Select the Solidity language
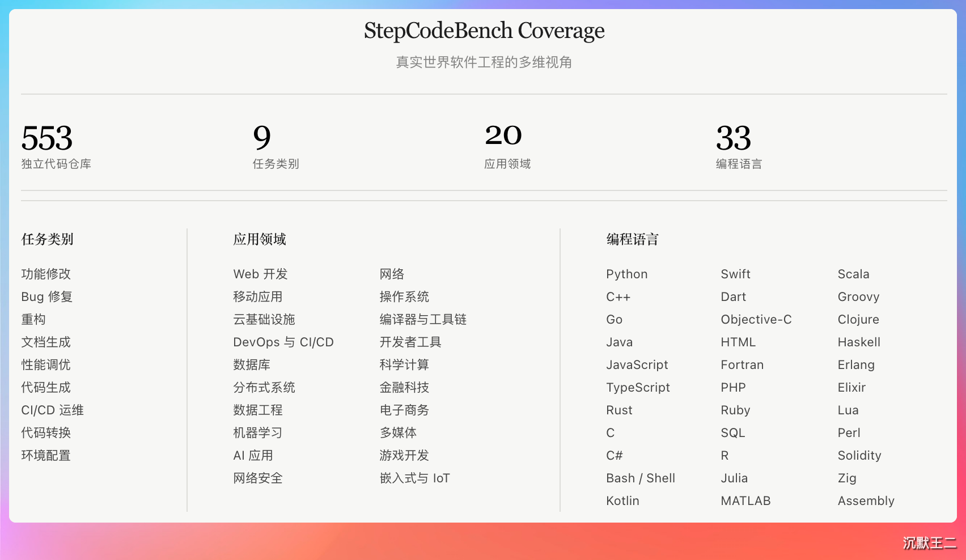This screenshot has height=560, width=966. click(x=859, y=455)
